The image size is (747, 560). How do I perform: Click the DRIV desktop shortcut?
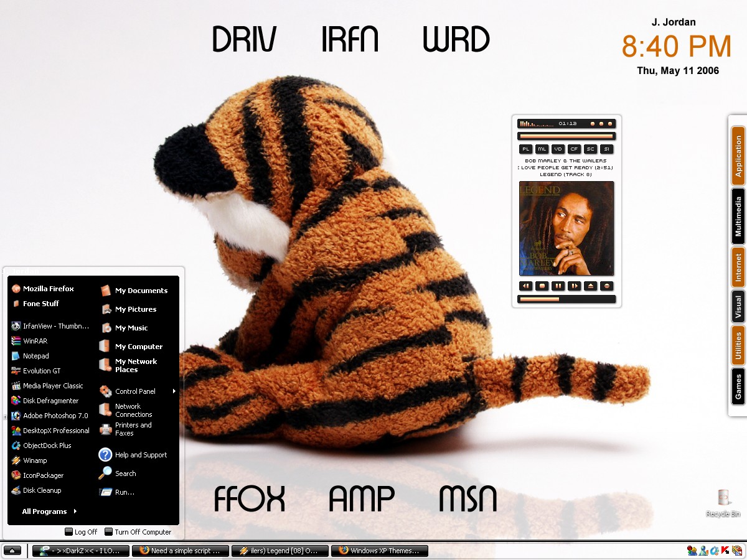(x=244, y=39)
